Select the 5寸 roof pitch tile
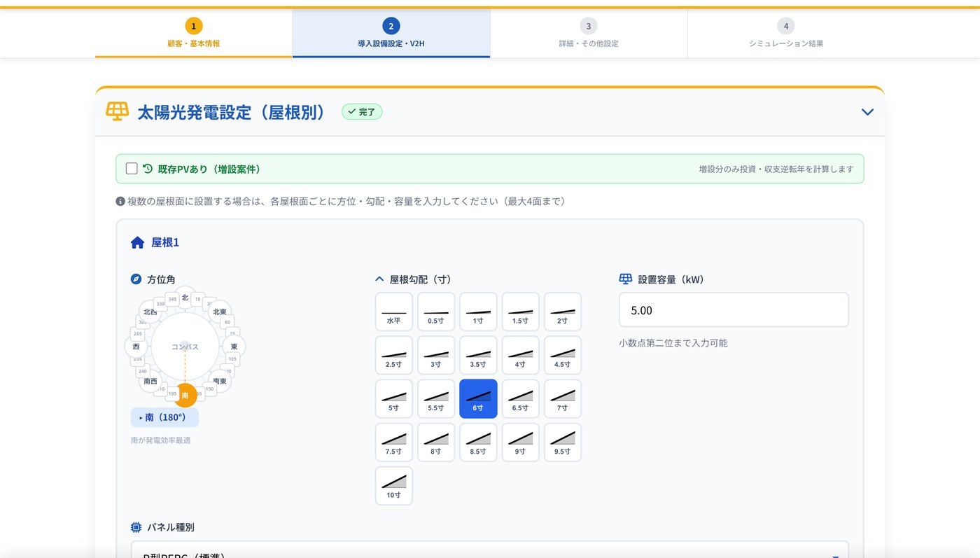The image size is (980, 558). coord(394,398)
